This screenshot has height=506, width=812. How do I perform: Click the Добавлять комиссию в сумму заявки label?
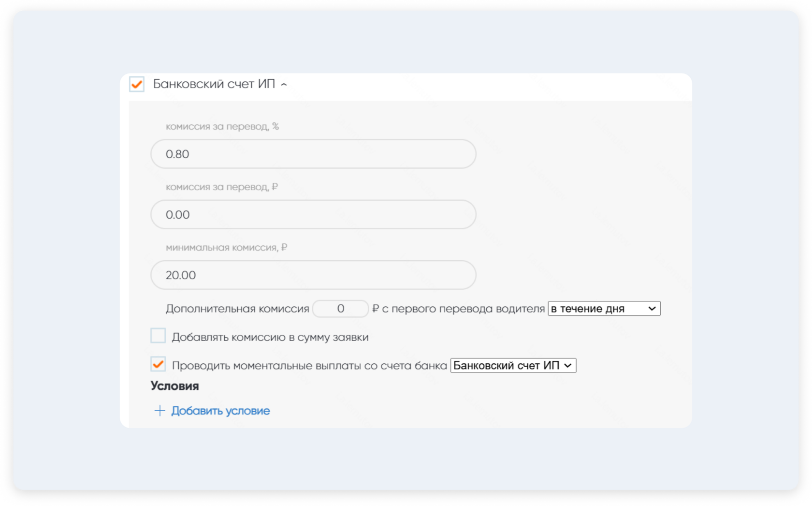pyautogui.click(x=270, y=337)
